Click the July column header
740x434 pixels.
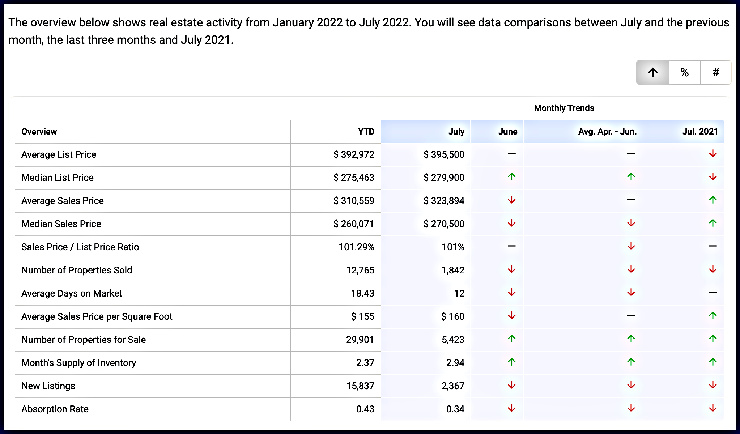[457, 132]
